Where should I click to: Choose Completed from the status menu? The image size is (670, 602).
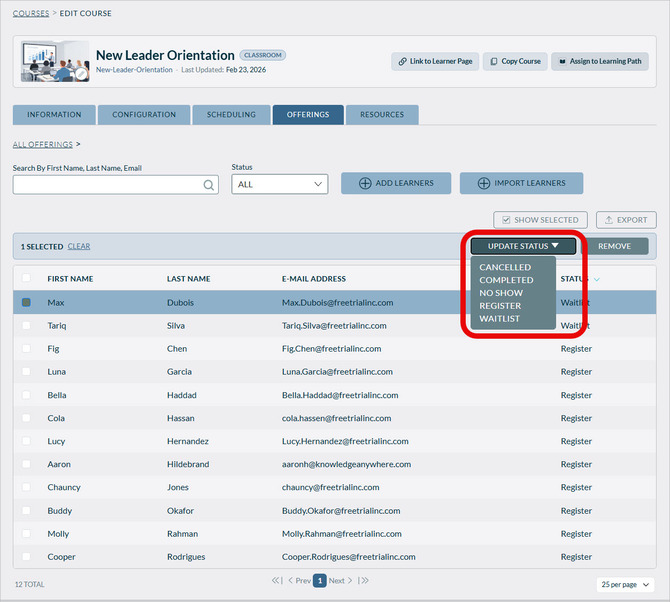(506, 280)
